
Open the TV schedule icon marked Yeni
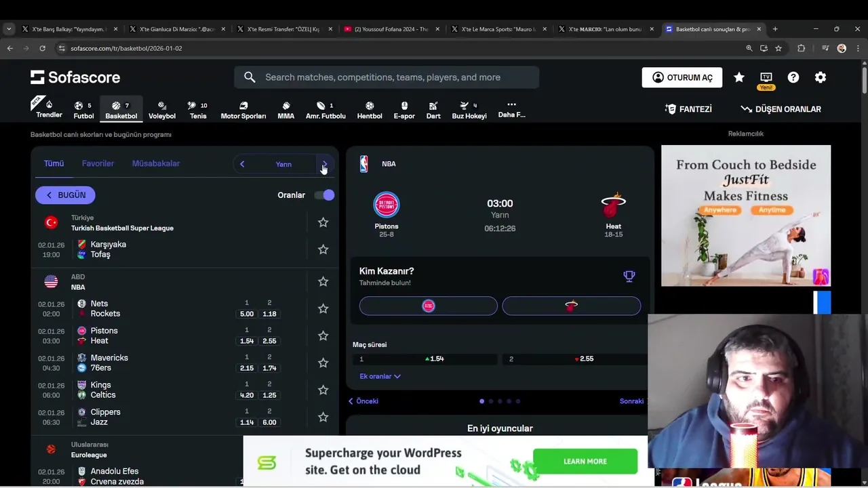coord(766,79)
